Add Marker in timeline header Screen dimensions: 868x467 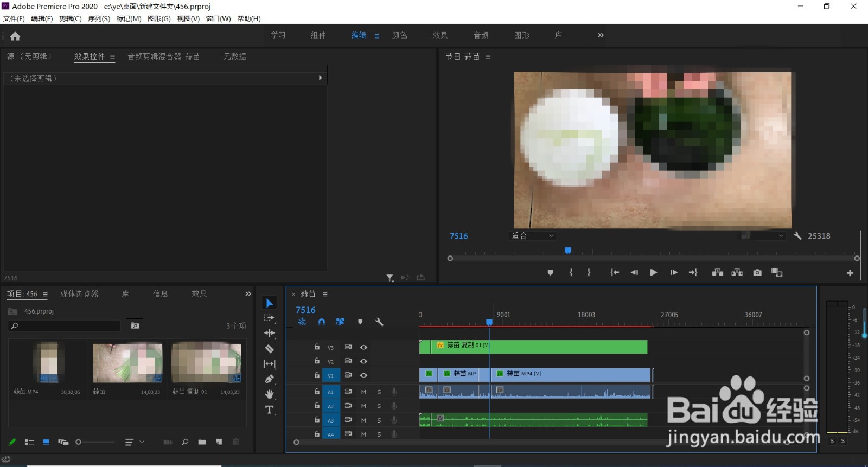pos(360,322)
